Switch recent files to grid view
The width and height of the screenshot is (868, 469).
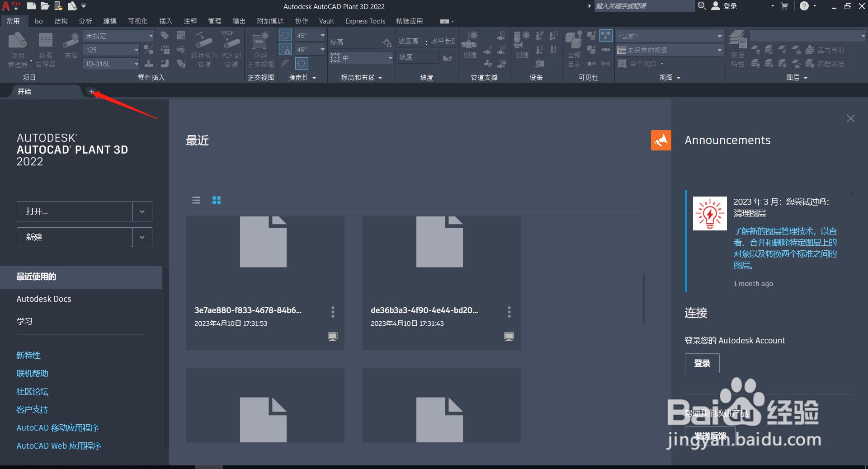217,200
